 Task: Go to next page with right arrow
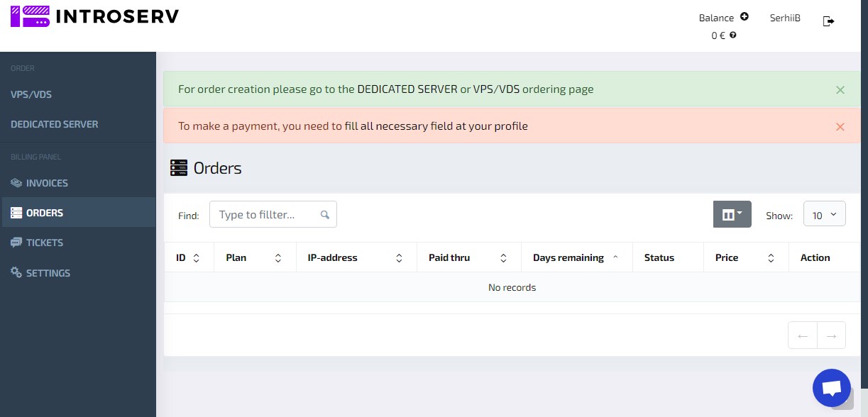pyautogui.click(x=831, y=335)
